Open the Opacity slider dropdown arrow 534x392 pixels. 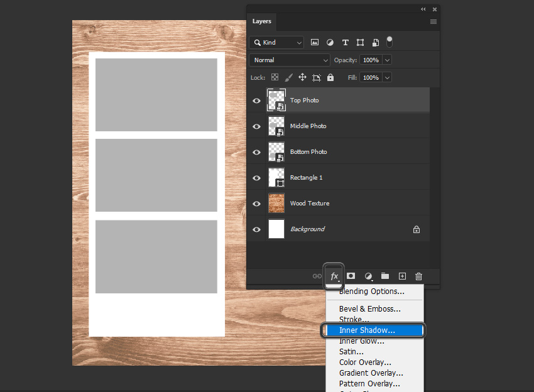click(x=387, y=60)
